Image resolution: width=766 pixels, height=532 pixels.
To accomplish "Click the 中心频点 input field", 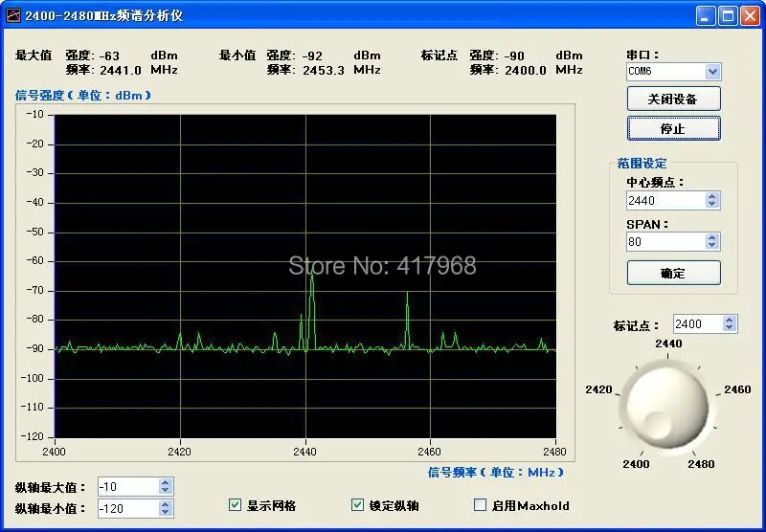I will tap(666, 200).
